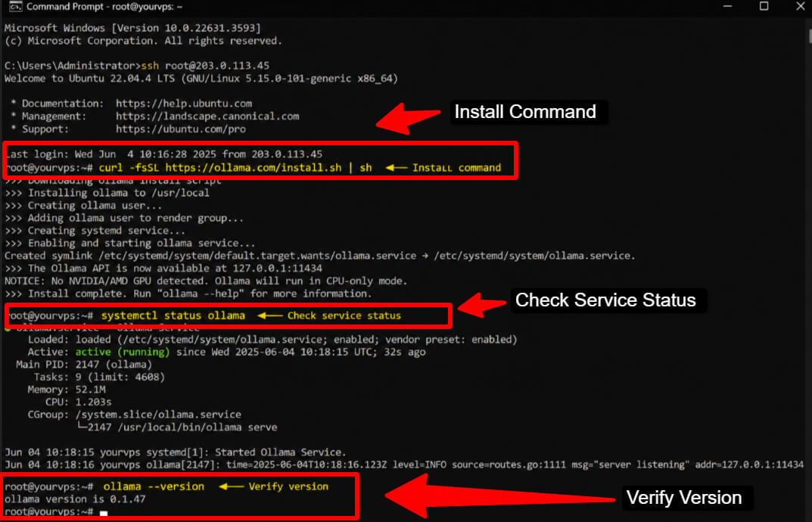
Task: Click '>>> Enabling and starting ollama service...' line
Action: (x=130, y=243)
